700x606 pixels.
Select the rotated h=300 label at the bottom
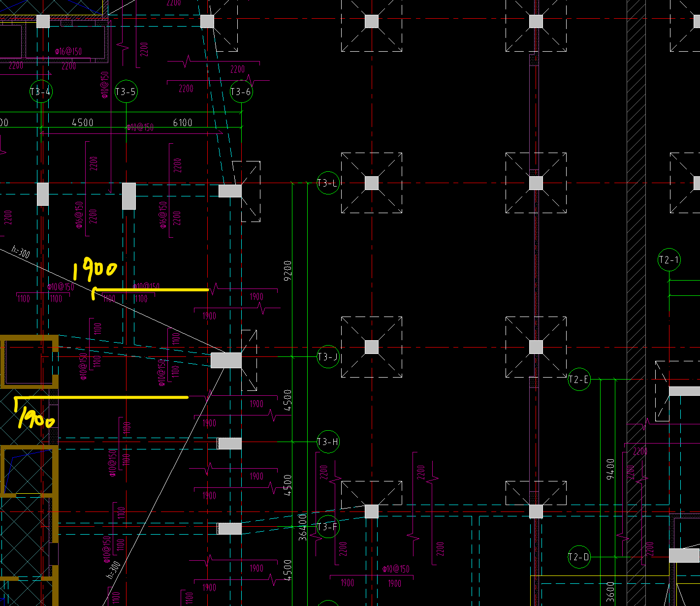114,570
